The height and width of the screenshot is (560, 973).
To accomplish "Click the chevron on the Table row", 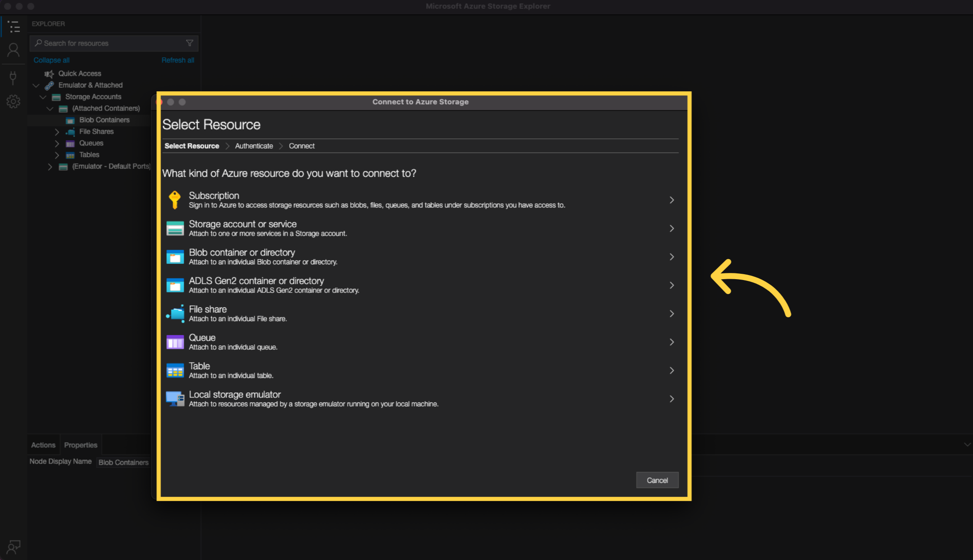I will point(671,370).
